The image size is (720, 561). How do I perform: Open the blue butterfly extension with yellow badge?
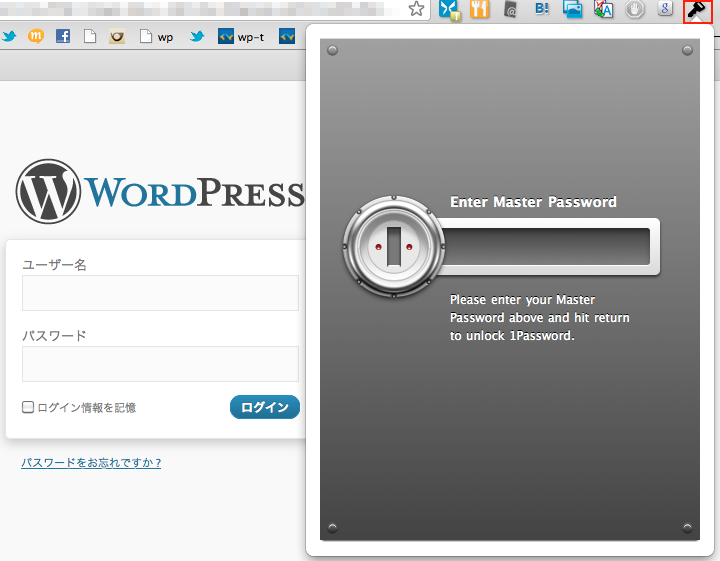(449, 10)
